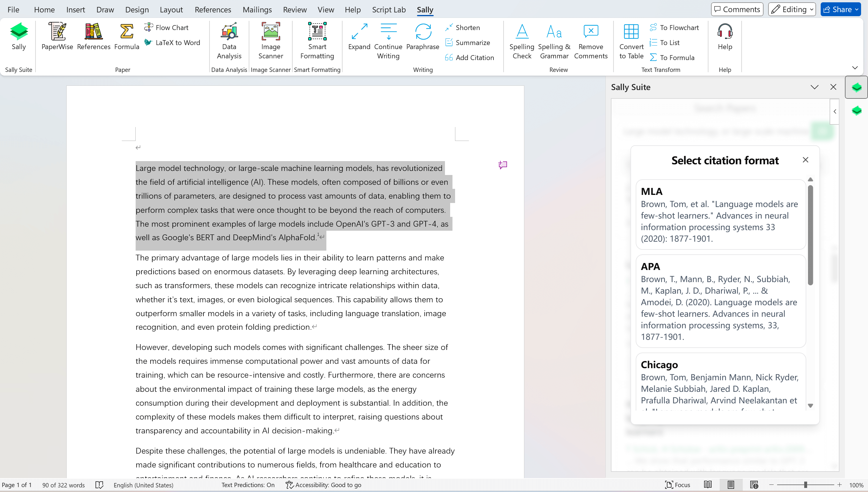Screen dimensions: 868x492
Task: Open the Comments pane
Action: pos(737,10)
